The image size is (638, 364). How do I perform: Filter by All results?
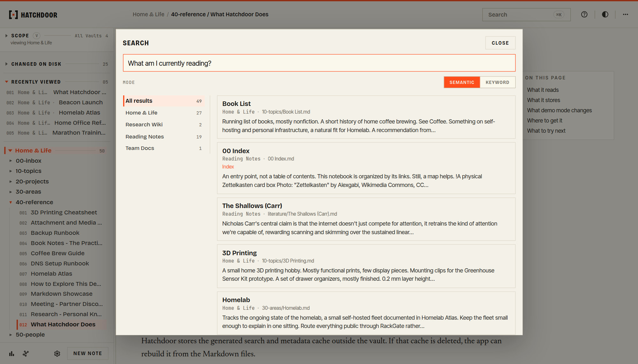point(164,101)
